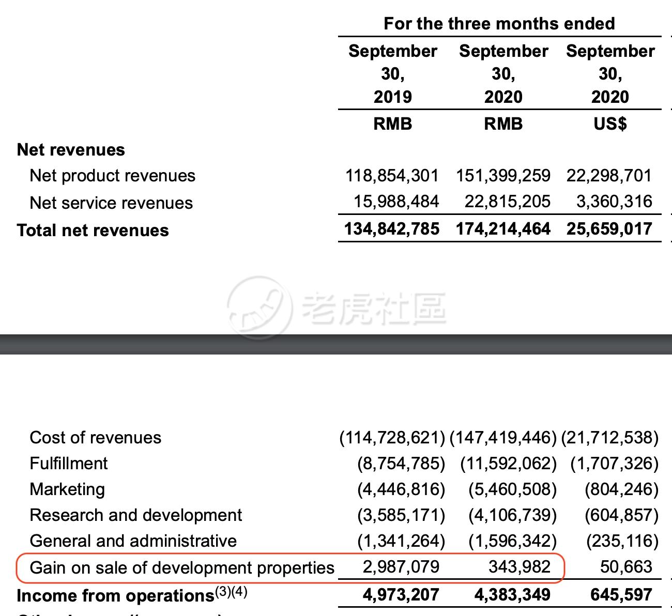Image resolution: width=672 pixels, height=616 pixels.
Task: Click net product revenues value 118,854,301
Action: pos(392,176)
